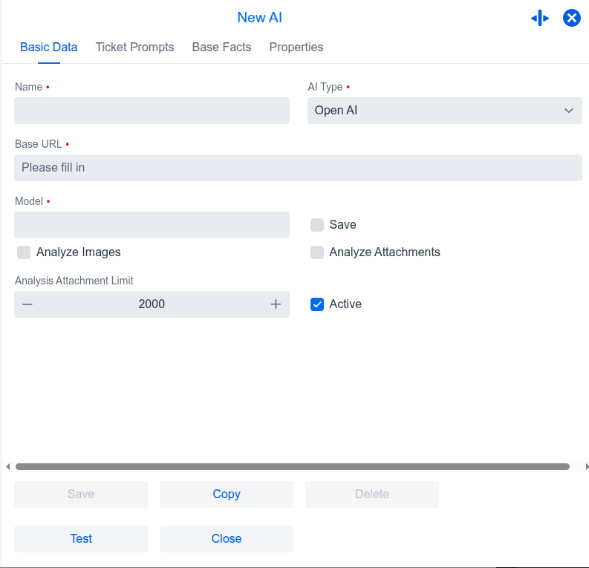Click into the Base URL field
Screen dimensions: 589x568
coord(298,168)
